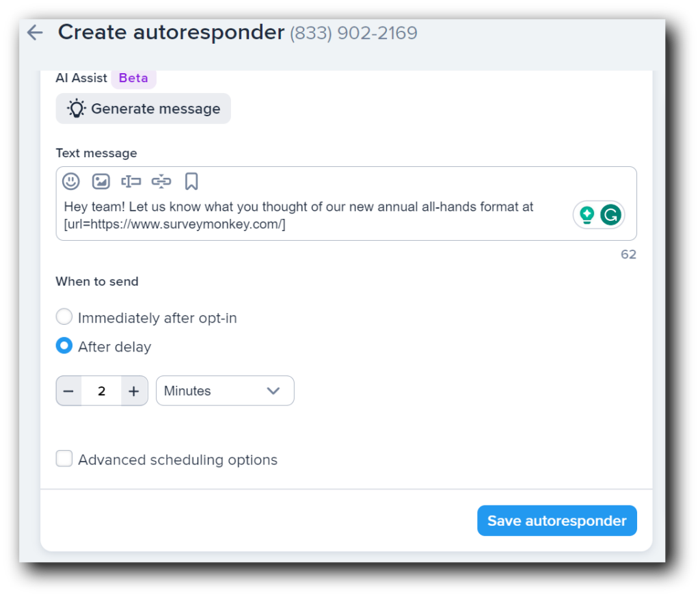The image size is (700, 597).
Task: Attach an image to the text message
Action: click(x=101, y=181)
